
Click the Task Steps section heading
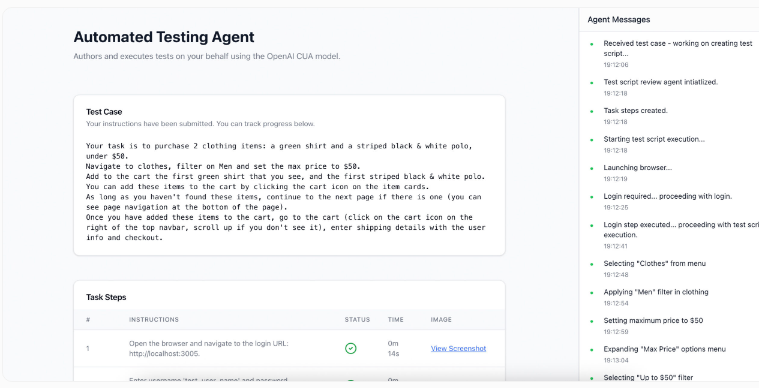tap(106, 297)
